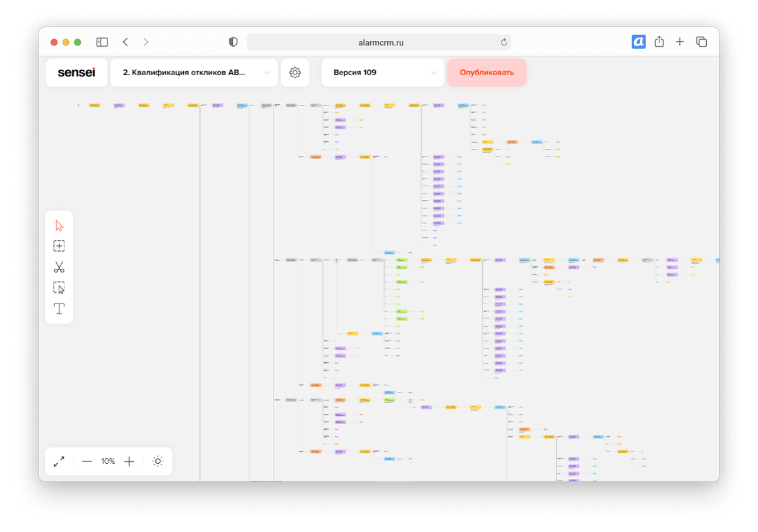758x532 pixels.
Task: Show browser tab overview
Action: click(701, 42)
